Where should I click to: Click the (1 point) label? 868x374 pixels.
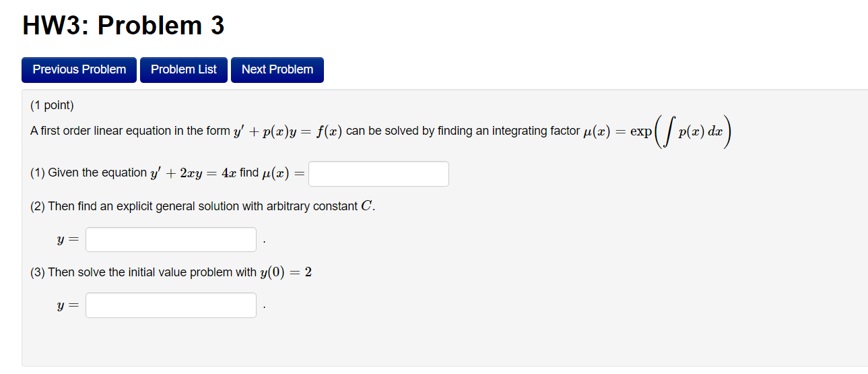click(52, 105)
